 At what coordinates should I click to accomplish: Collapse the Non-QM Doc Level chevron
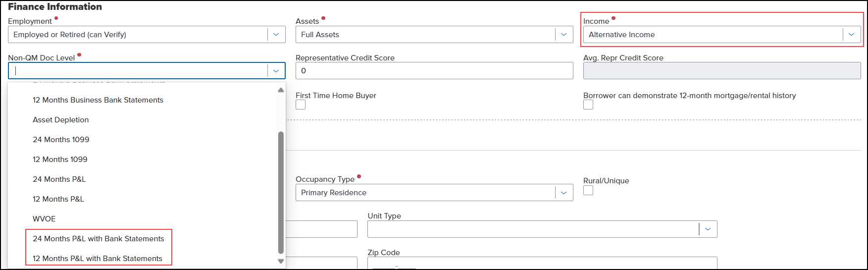(x=276, y=71)
